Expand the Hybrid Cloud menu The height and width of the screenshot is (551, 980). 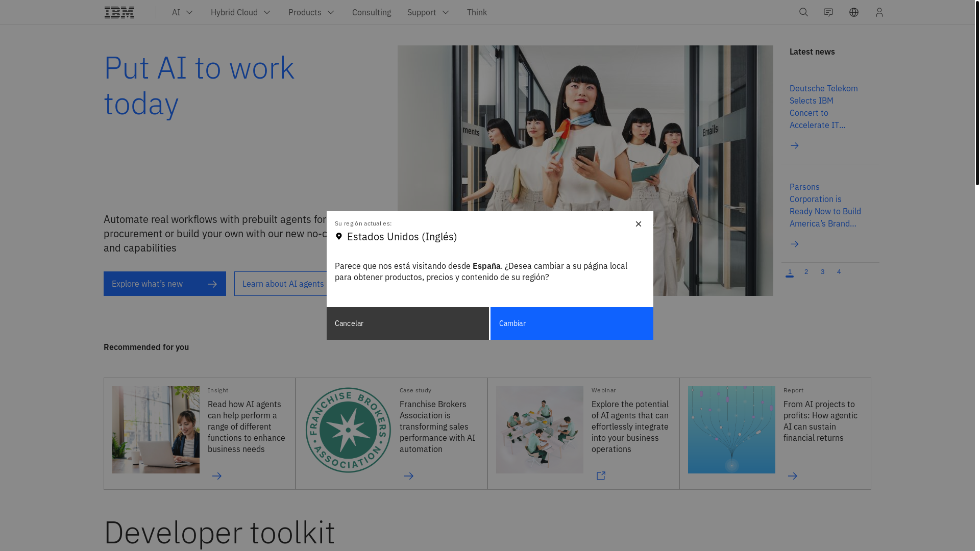241,12
